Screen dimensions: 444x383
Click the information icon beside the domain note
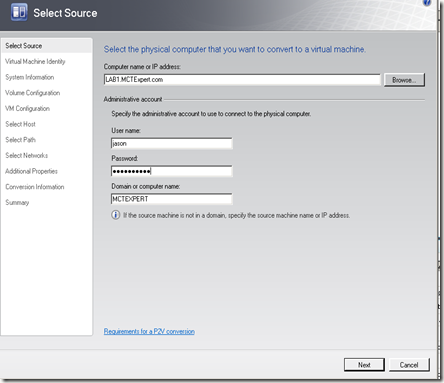115,215
